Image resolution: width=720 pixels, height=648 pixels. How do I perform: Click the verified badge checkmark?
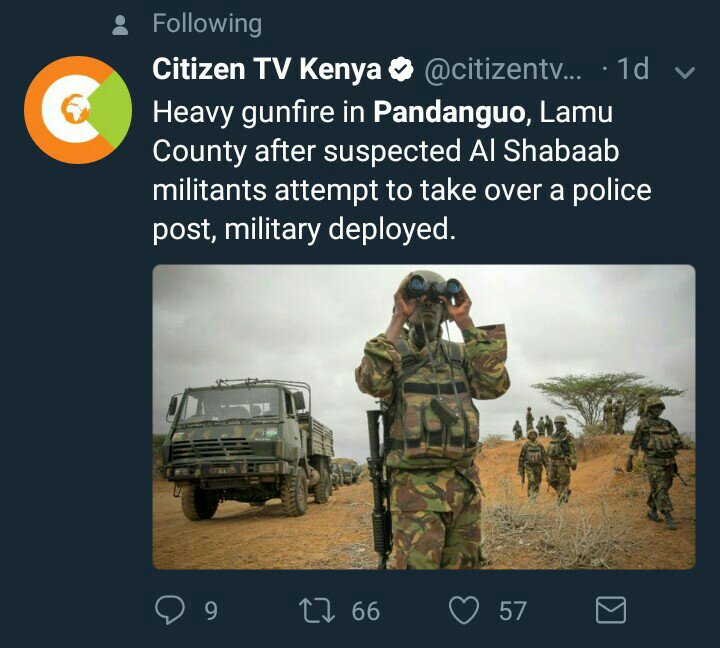(x=401, y=69)
